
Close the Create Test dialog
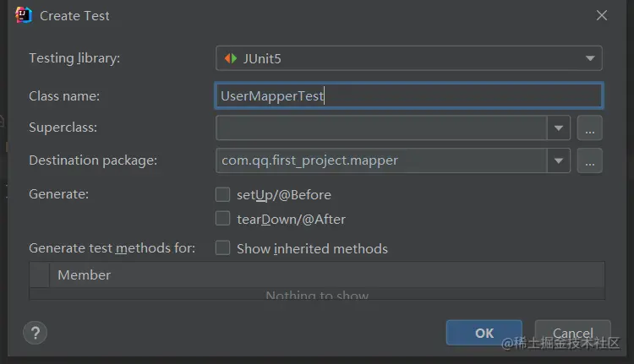click(602, 15)
